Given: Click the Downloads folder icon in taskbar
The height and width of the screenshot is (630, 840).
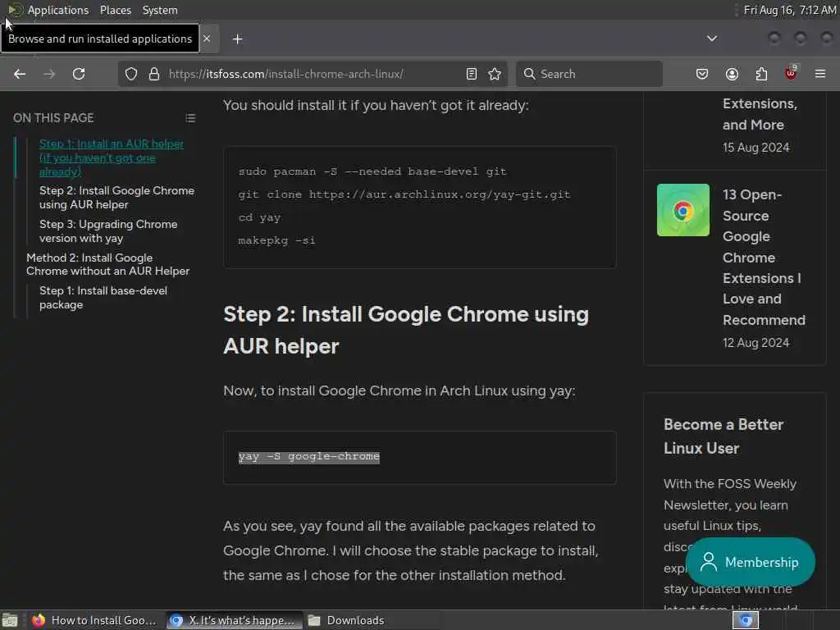Looking at the screenshot, I should coord(314,620).
